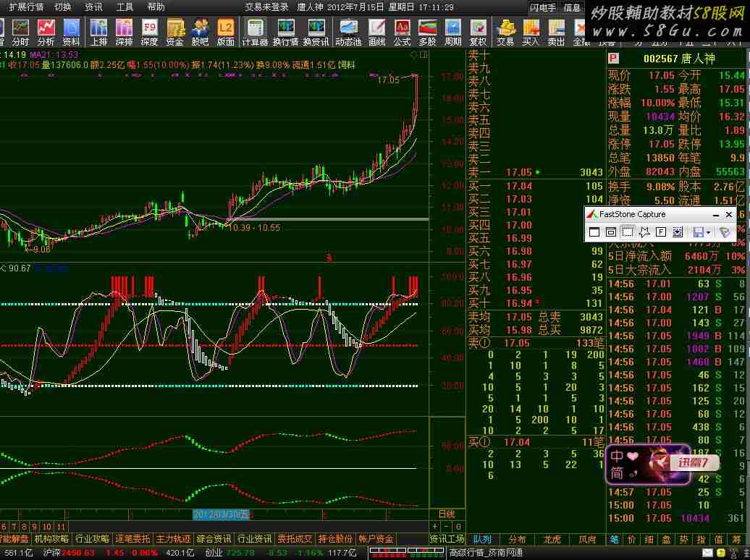The image size is (750, 560).
Task: Switch chart period with 日线 button
Action: pyautogui.click(x=447, y=514)
